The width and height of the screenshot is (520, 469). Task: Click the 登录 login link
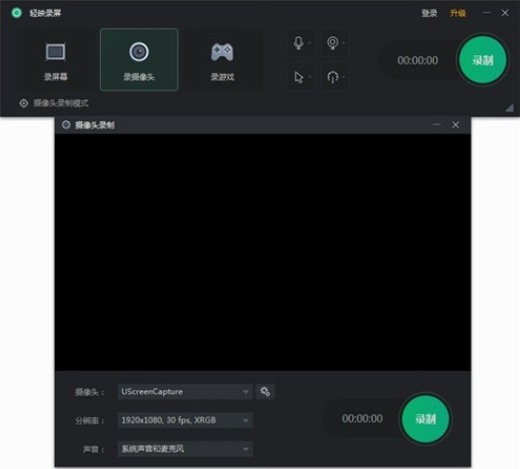click(429, 13)
